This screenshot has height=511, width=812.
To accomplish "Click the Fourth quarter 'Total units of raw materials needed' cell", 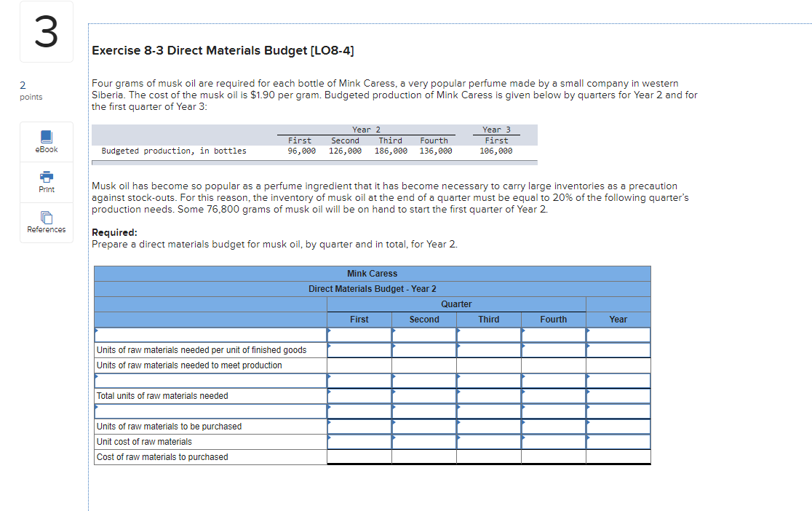I will click(553, 395).
